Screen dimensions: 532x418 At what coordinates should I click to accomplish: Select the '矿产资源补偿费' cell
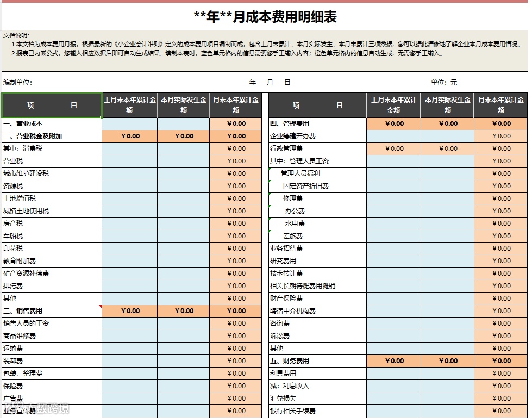click(x=52, y=274)
